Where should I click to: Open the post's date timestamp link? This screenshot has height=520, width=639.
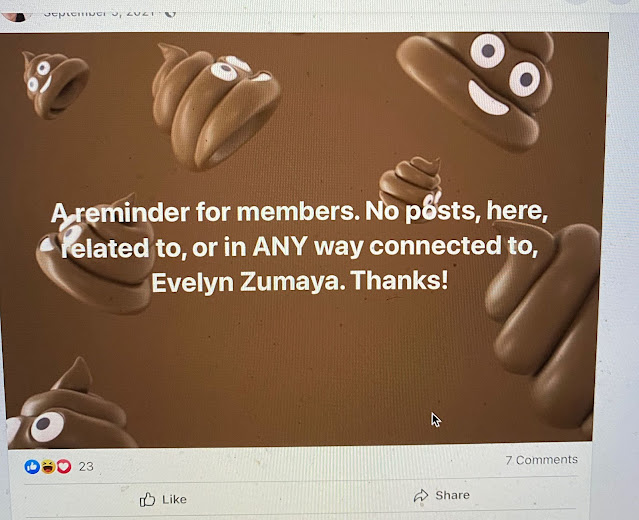tap(99, 13)
